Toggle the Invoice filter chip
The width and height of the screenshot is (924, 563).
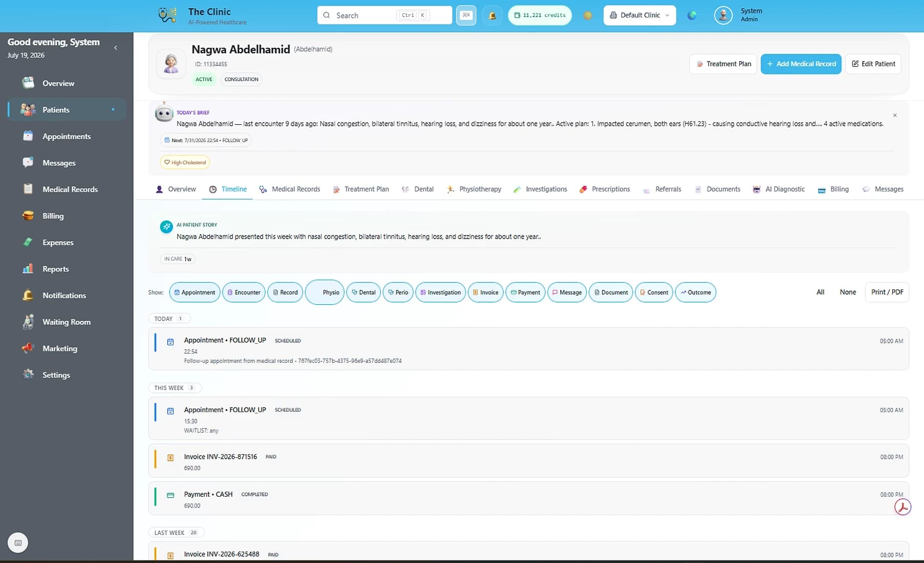[485, 293]
